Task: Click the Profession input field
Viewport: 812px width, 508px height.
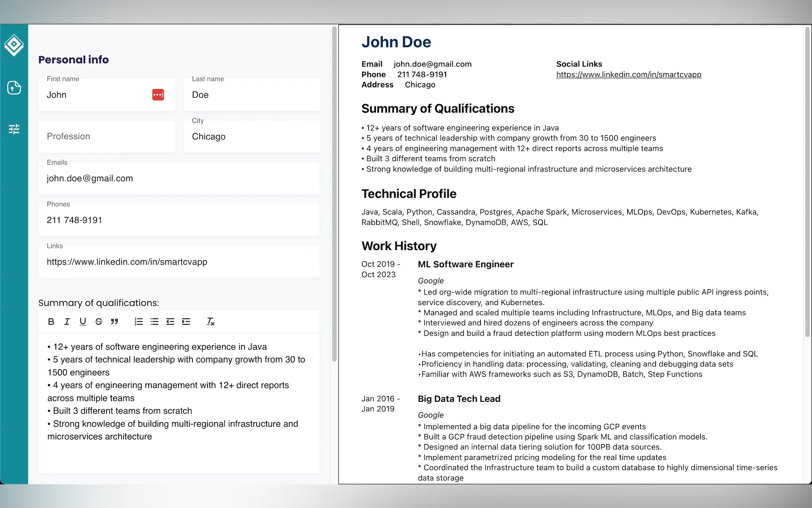Action: (x=107, y=136)
